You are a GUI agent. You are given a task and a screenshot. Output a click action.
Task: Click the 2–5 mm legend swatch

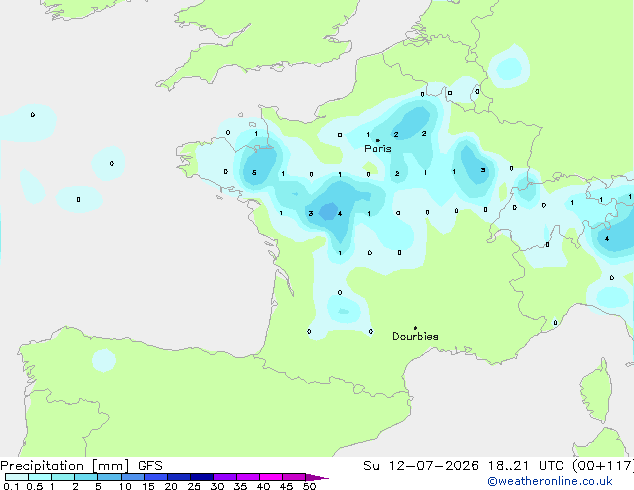(86, 477)
